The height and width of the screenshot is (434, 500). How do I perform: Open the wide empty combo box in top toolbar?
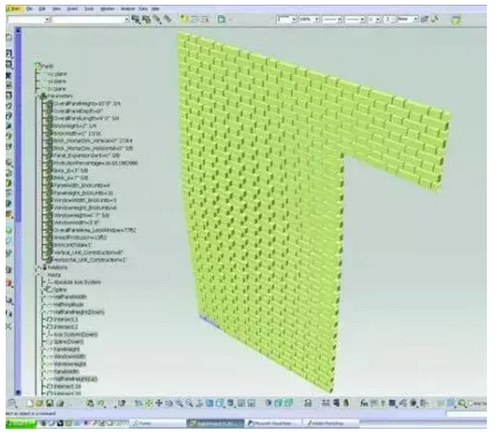point(90,20)
